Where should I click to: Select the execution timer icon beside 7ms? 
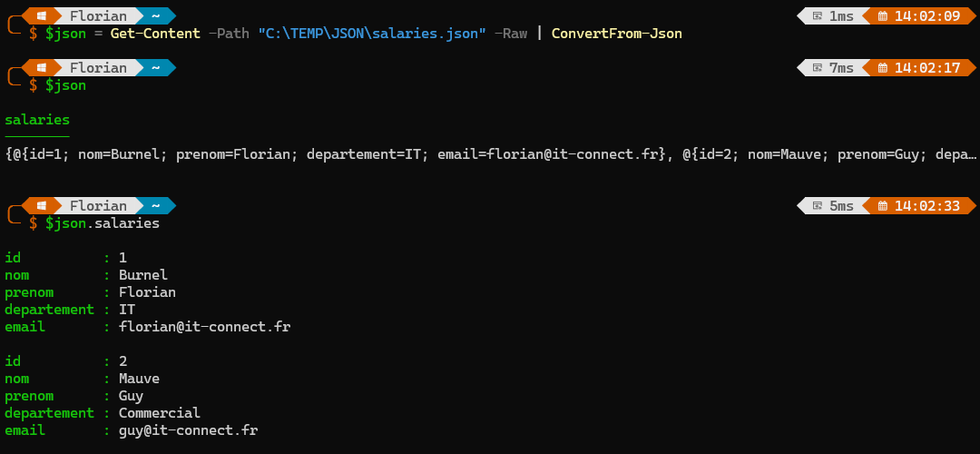pos(818,68)
